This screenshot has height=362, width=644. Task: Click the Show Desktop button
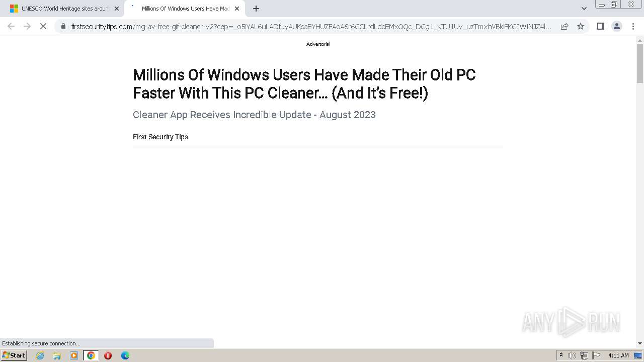pos(638,355)
